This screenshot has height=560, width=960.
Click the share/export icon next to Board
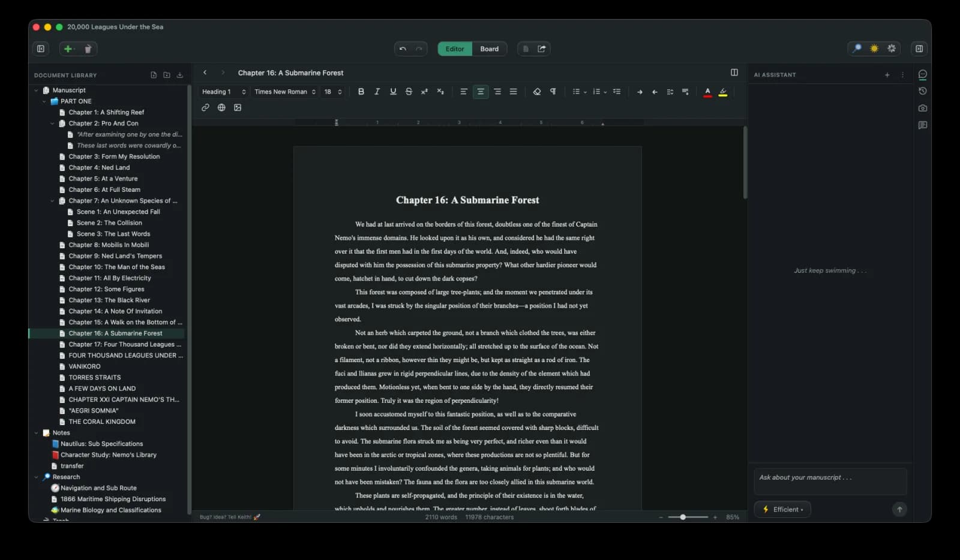[542, 49]
